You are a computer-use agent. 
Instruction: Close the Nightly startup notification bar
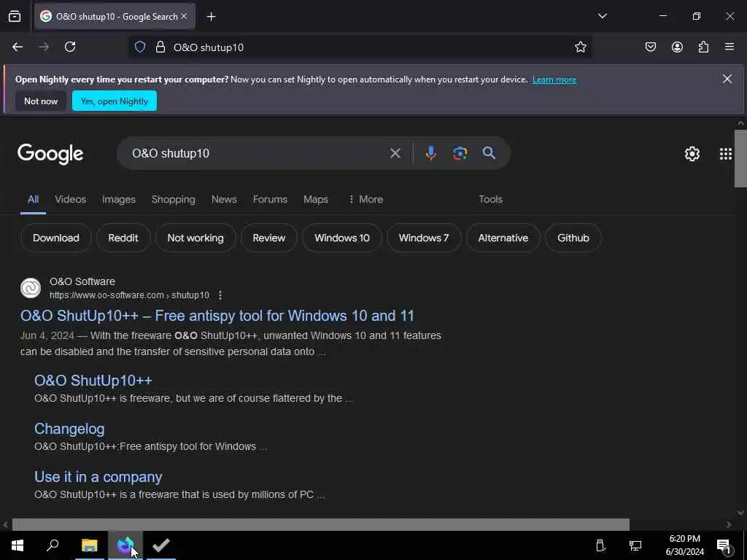(x=727, y=79)
